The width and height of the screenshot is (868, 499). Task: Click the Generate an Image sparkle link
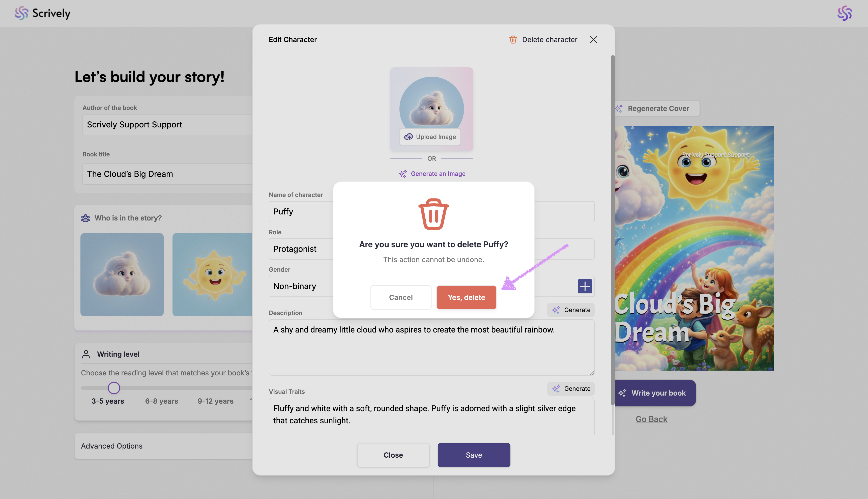tap(431, 174)
